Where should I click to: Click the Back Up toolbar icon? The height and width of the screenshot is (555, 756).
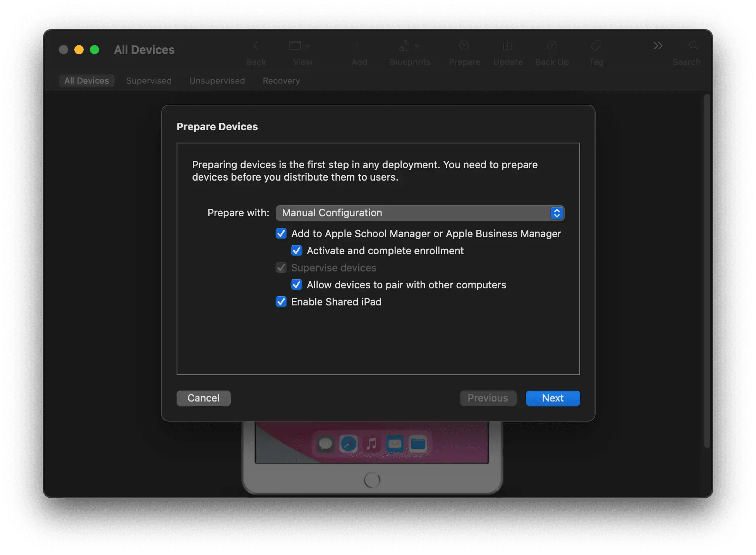coord(552,46)
